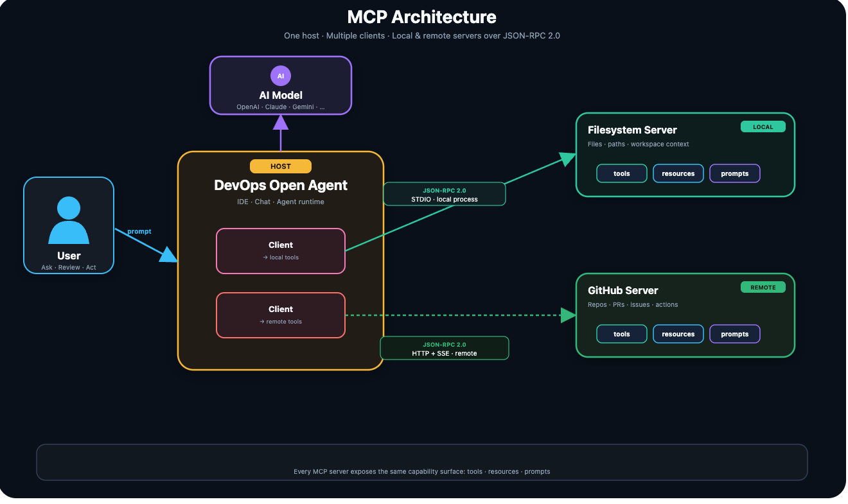This screenshot has width=848, height=504.
Task: Select the "Filesystem Server" heading
Action: 632,130
